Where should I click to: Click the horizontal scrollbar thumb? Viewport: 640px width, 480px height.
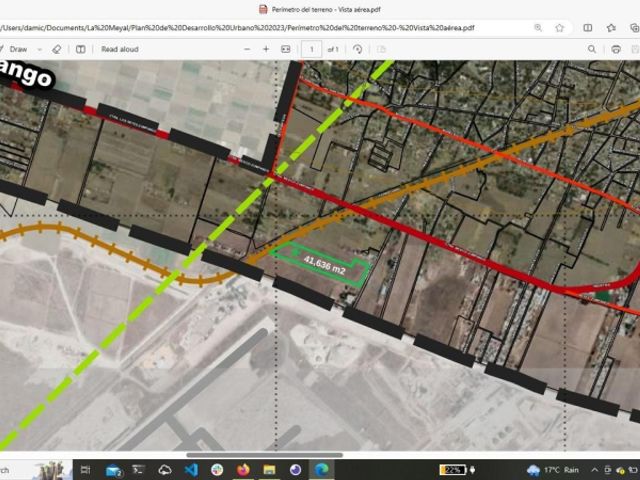264,455
